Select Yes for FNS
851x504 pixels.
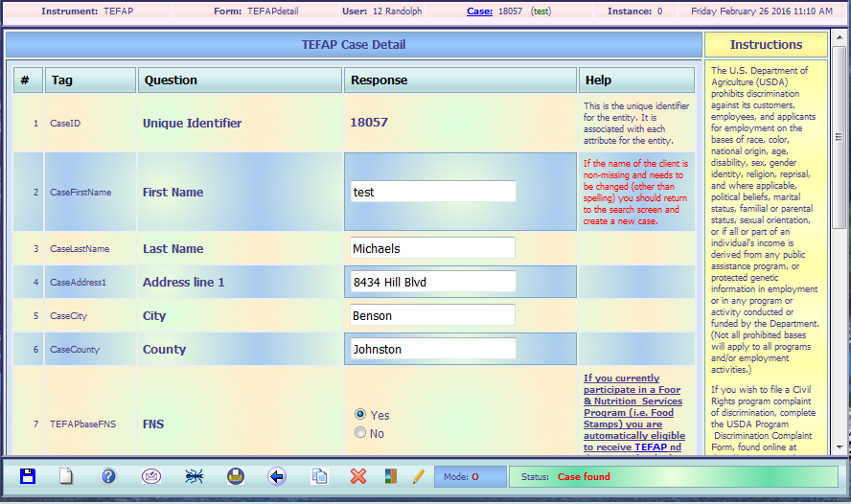click(360, 415)
